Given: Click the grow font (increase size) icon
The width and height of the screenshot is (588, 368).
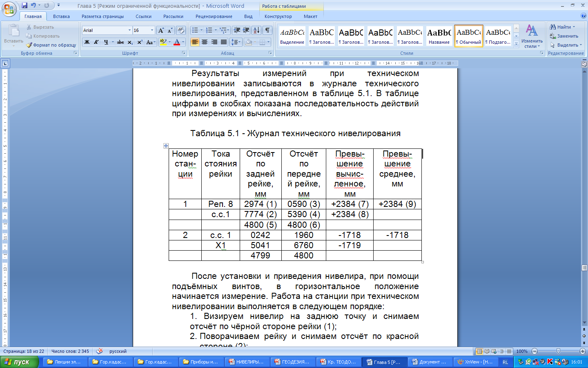Looking at the screenshot, I should click(161, 30).
